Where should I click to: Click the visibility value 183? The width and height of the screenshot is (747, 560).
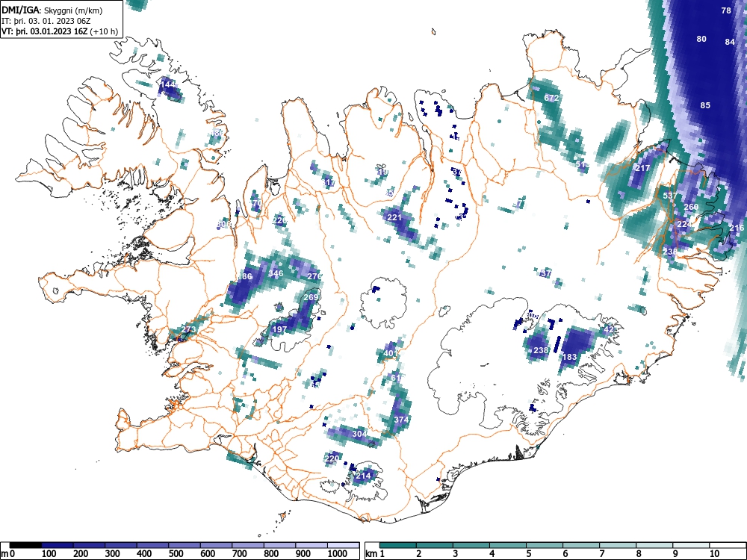coord(569,357)
